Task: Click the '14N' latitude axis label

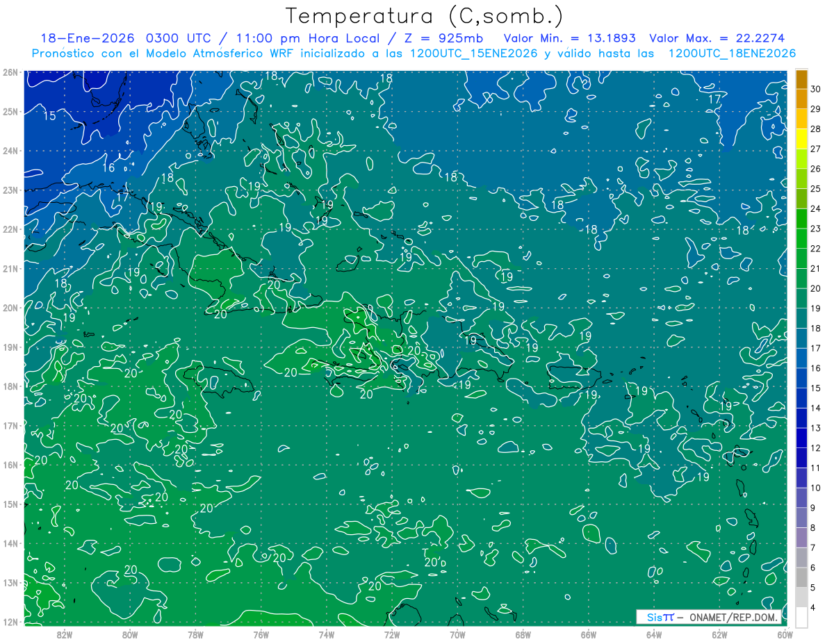Action: pyautogui.click(x=10, y=543)
